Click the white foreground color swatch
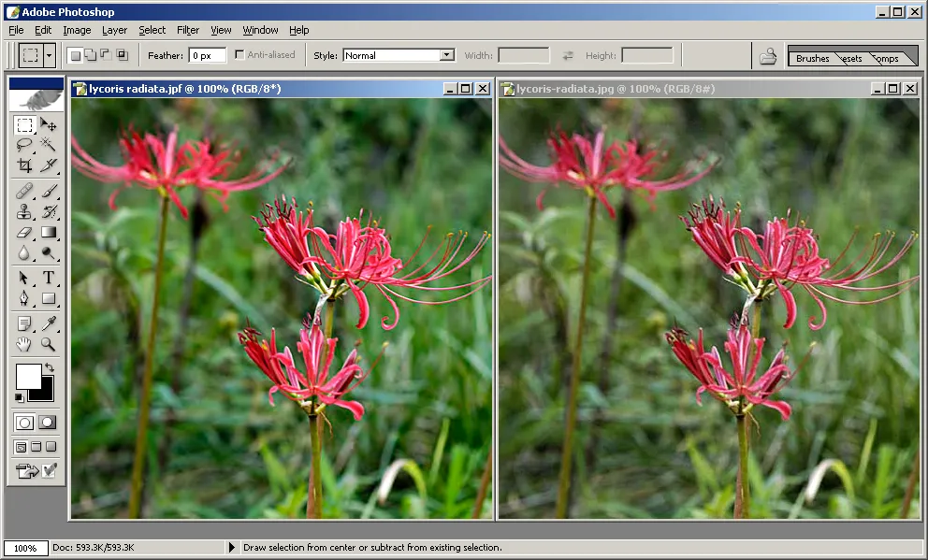Image resolution: width=928 pixels, height=560 pixels. [27, 376]
